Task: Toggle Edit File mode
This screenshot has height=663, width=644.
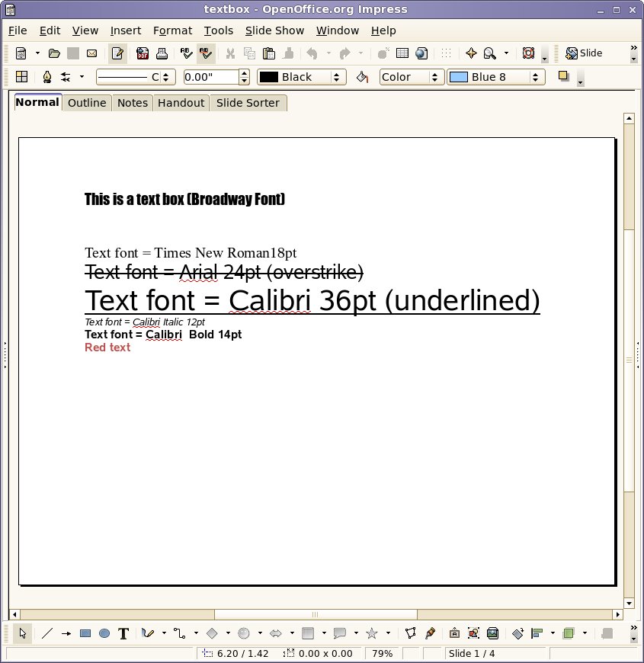Action: (x=117, y=53)
